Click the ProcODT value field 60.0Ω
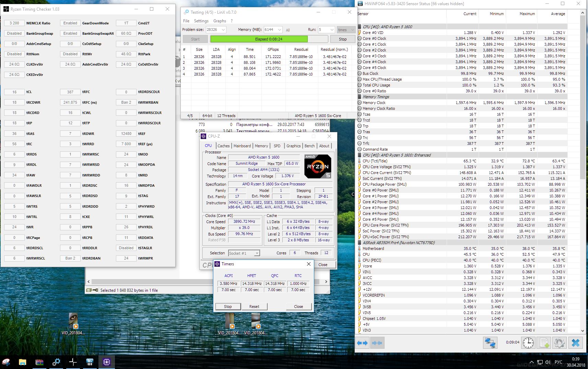Viewport: 588px width, 369px height. point(126,33)
